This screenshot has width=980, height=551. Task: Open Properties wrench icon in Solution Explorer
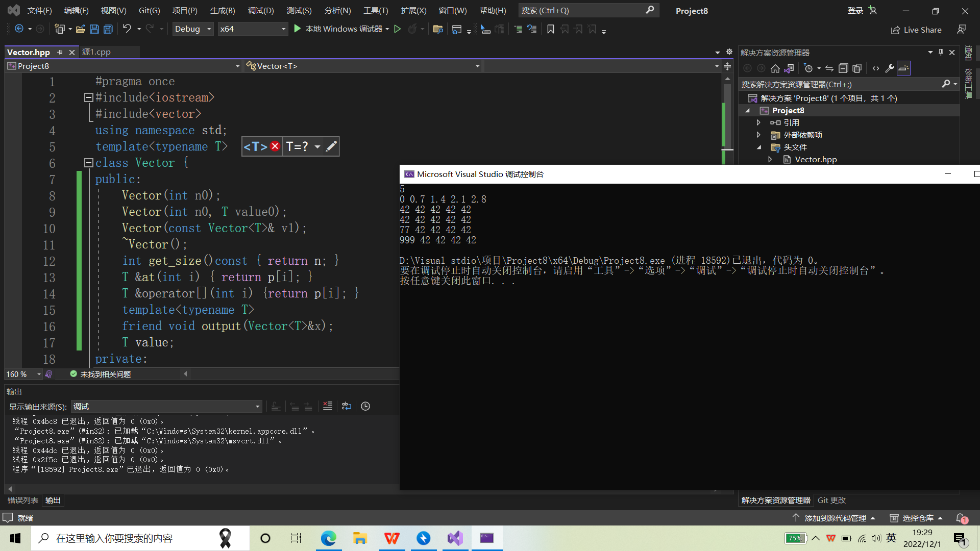(890, 68)
